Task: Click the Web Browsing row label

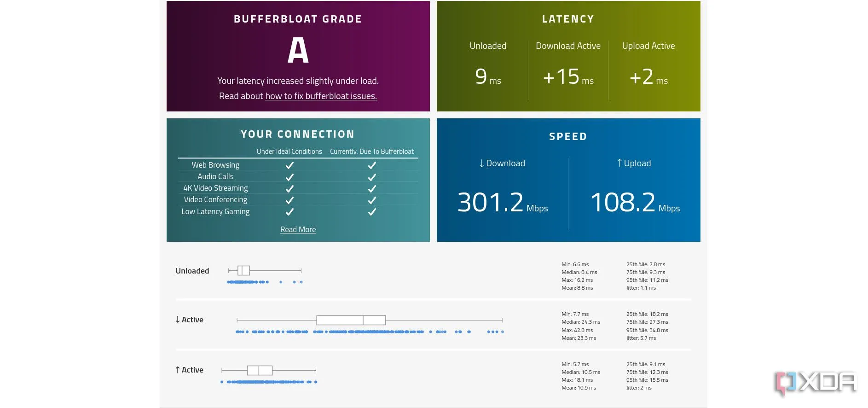Action: coord(215,165)
